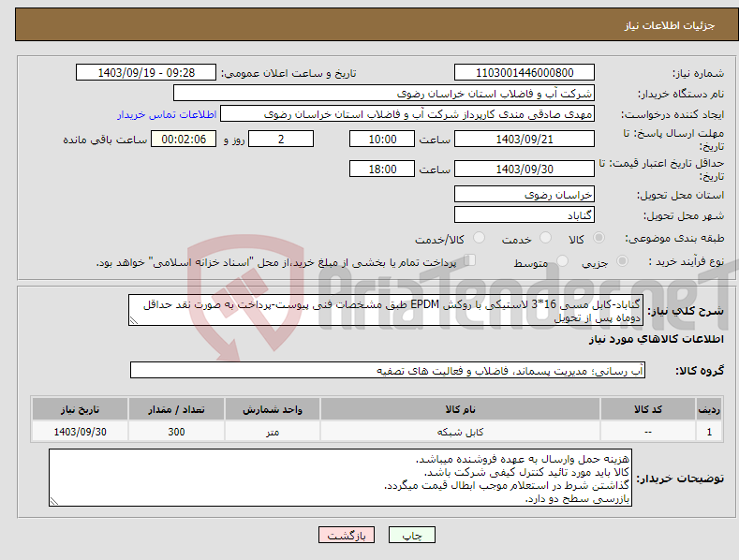Click the بازگشت (back) button
Image resolution: width=739 pixels, height=560 pixels.
click(x=347, y=535)
